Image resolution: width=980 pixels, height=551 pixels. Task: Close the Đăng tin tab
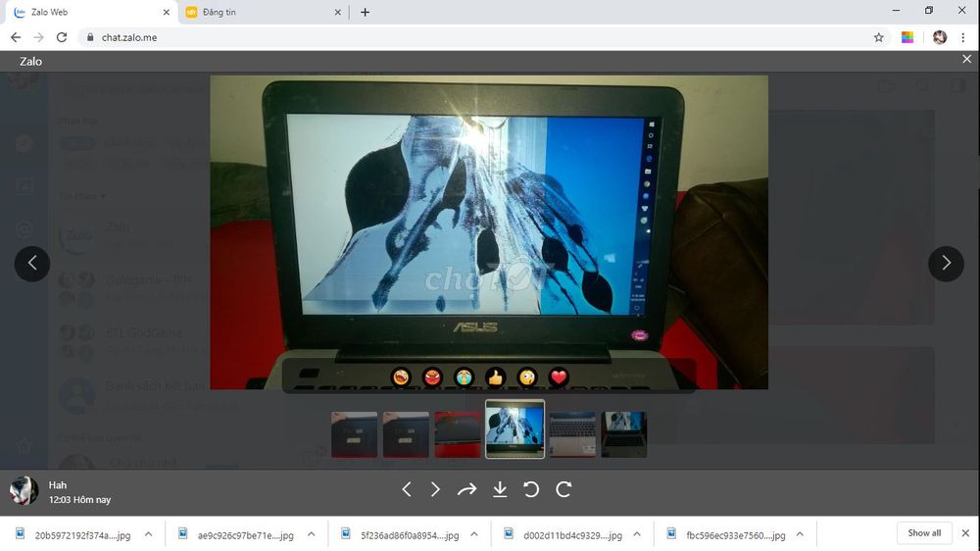337,12
